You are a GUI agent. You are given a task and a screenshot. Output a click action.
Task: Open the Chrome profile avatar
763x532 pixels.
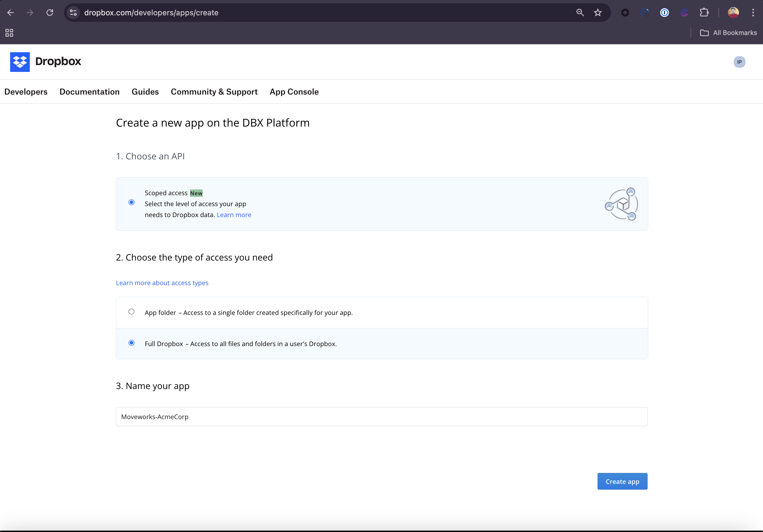733,13
